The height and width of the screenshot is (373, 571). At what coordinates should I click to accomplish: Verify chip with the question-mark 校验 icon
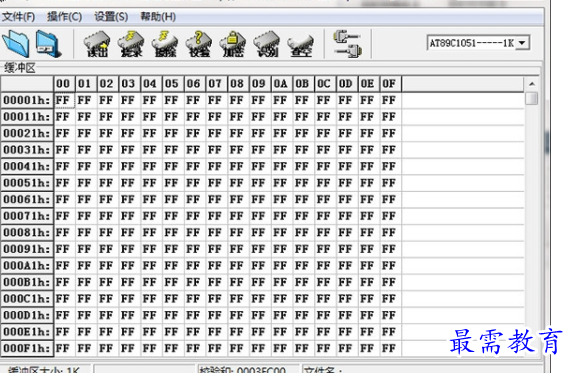coord(199,44)
